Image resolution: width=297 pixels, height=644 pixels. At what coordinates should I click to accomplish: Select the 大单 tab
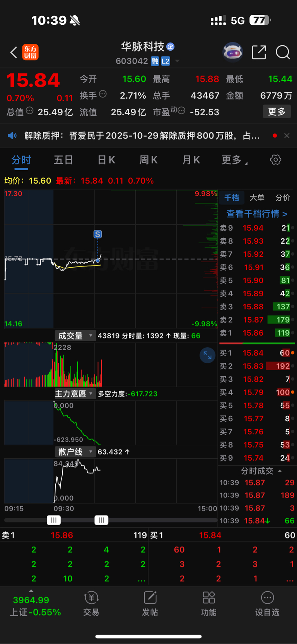point(257,198)
